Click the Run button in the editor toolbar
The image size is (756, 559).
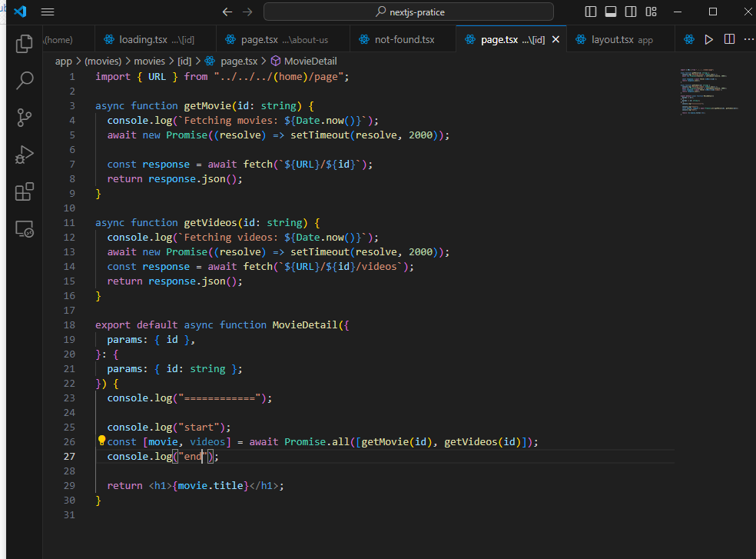[x=709, y=39]
